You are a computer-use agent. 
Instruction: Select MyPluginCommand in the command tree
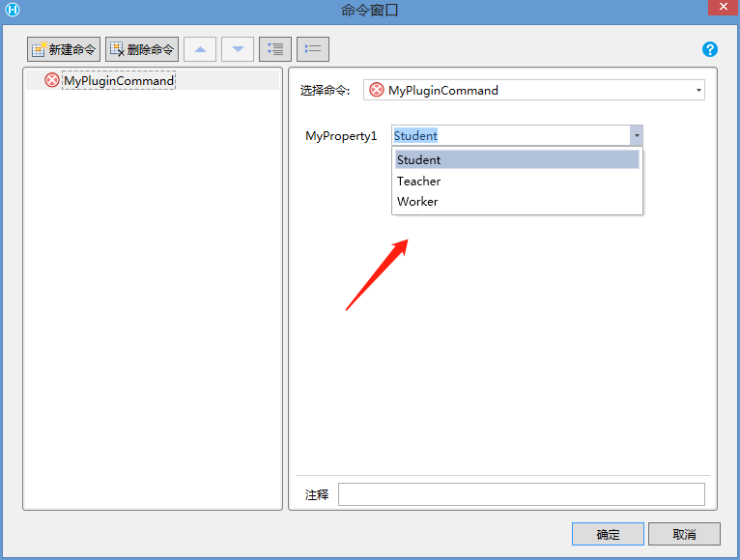(119, 81)
